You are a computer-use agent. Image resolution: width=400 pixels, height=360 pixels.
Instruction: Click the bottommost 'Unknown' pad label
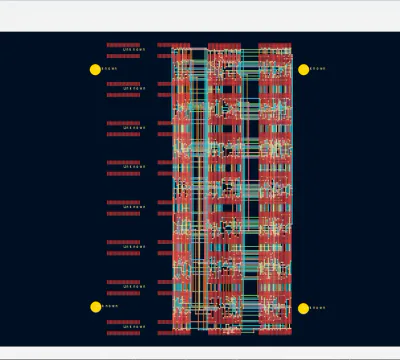click(134, 327)
